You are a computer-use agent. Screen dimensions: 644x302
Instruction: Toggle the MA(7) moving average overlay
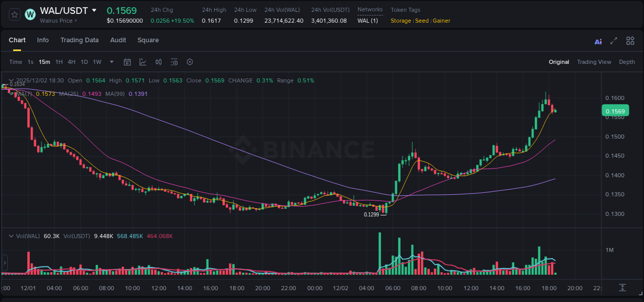(x=23, y=94)
